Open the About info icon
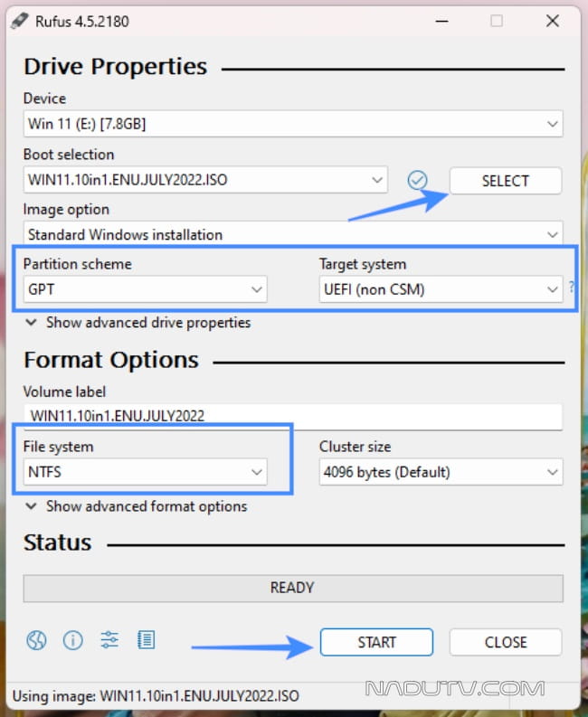Viewport: 588px width, 717px height. pyautogui.click(x=72, y=640)
